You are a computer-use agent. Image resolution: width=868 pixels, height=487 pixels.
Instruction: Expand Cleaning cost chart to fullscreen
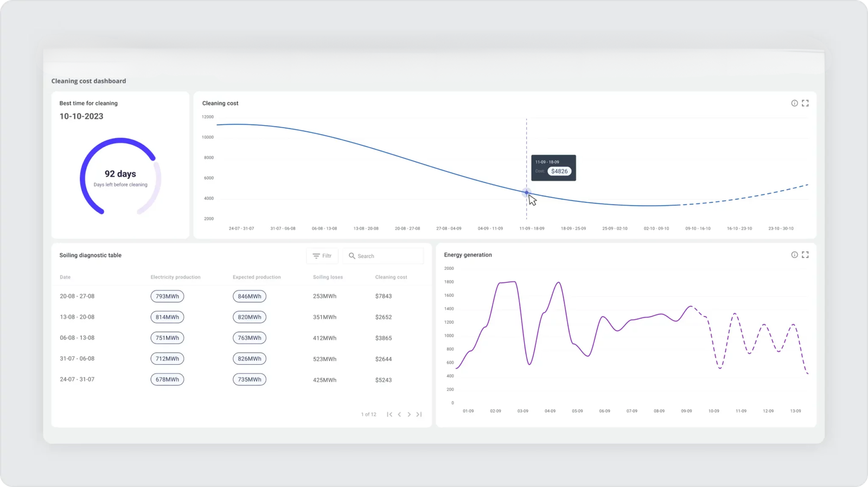(x=805, y=103)
